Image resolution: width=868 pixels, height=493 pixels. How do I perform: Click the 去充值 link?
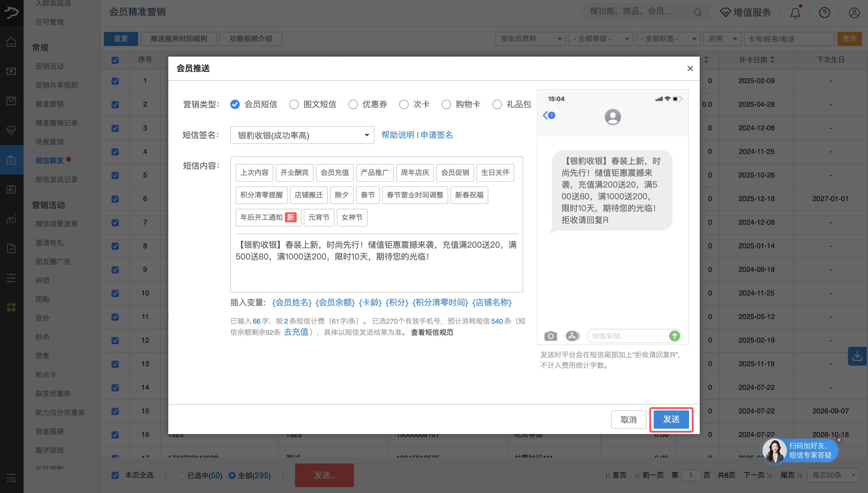tap(296, 332)
